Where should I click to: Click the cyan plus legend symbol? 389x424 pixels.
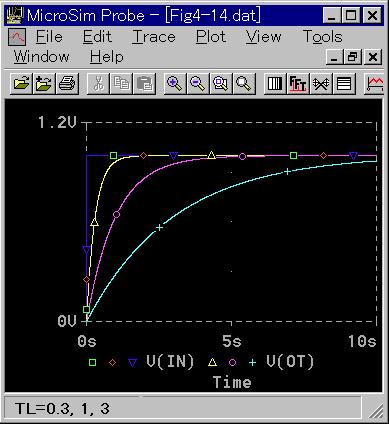(x=253, y=362)
